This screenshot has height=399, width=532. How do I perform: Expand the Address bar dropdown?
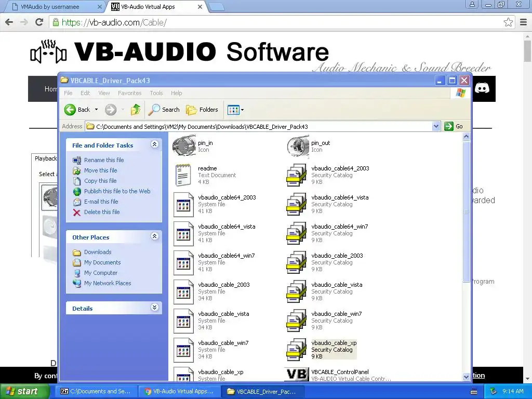(x=436, y=127)
